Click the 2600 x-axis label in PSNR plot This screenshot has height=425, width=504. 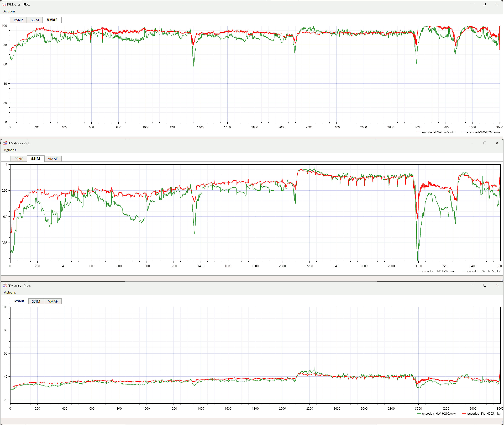(364, 408)
